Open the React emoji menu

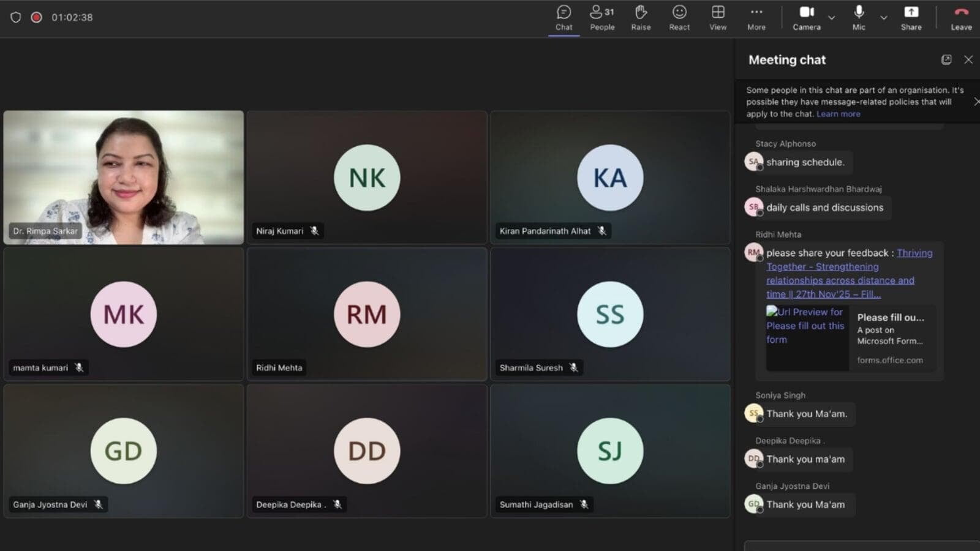[679, 18]
